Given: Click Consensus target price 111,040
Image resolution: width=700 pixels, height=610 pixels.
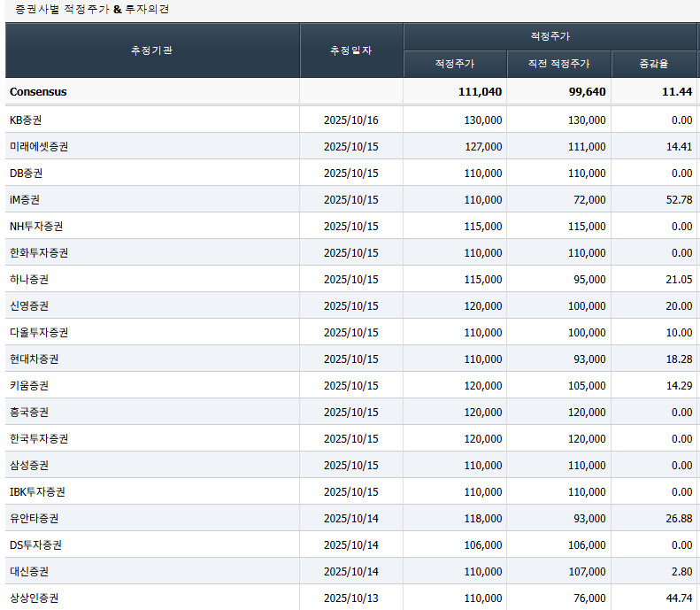Looking at the screenshot, I should coord(480,92).
